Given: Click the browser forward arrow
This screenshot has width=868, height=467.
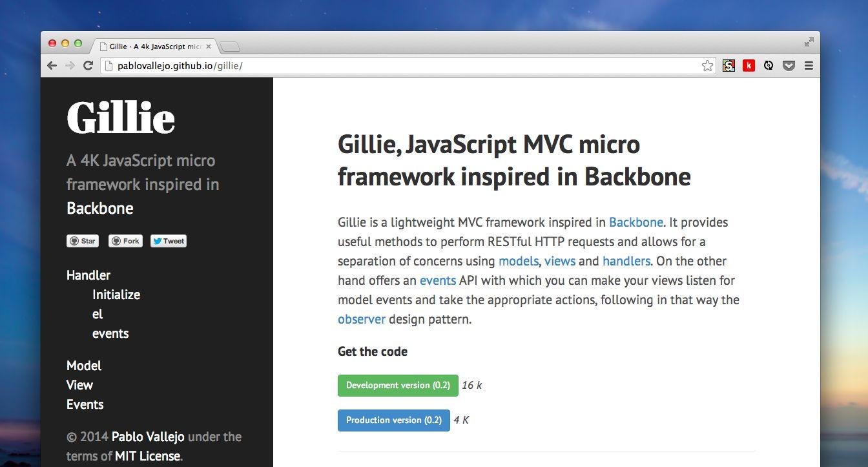Looking at the screenshot, I should tap(70, 65).
